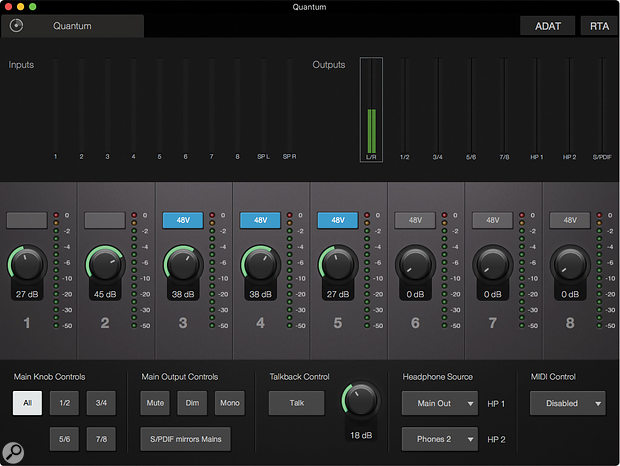620x466 pixels.
Task: Click channel 6 gain knob
Action: coord(415,264)
